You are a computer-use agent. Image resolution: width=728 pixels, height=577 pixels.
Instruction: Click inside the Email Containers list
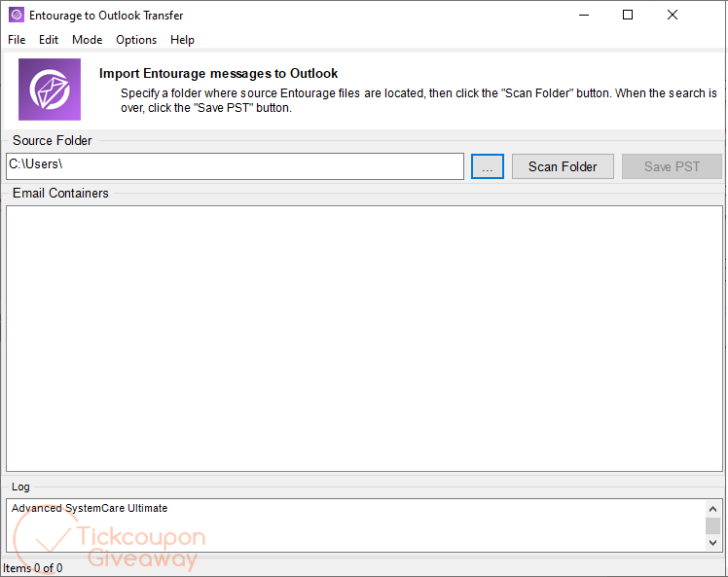(x=364, y=339)
